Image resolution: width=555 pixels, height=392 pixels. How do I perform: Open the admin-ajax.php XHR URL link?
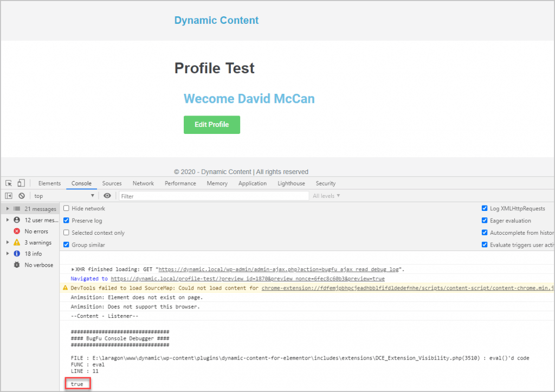point(279,269)
